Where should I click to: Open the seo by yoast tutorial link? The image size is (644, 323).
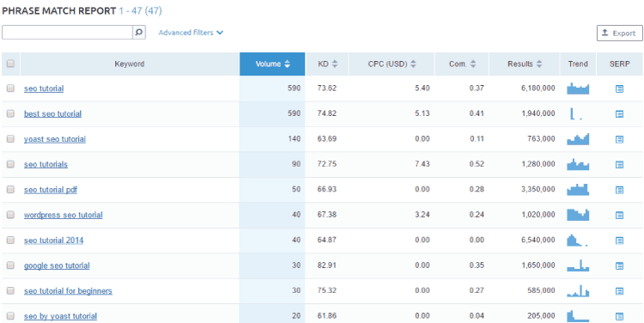[x=60, y=316]
